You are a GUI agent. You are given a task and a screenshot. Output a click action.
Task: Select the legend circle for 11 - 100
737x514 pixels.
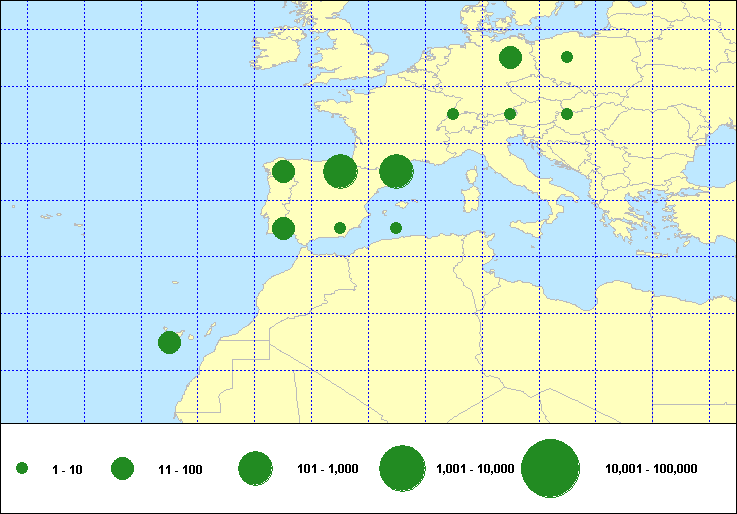tap(122, 468)
